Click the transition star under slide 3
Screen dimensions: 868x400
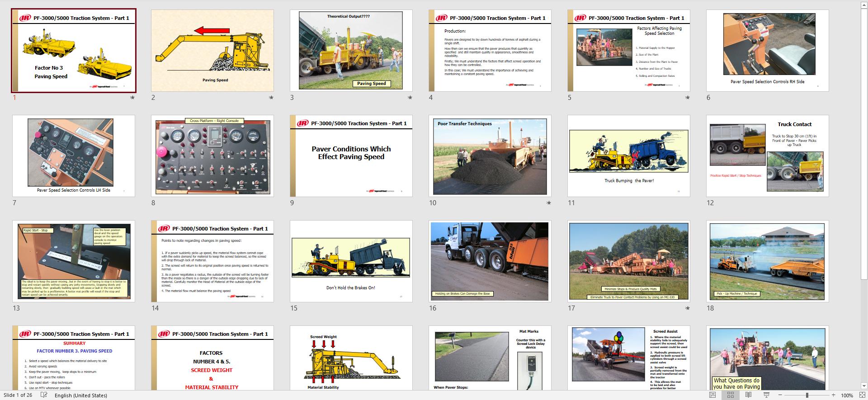click(410, 97)
